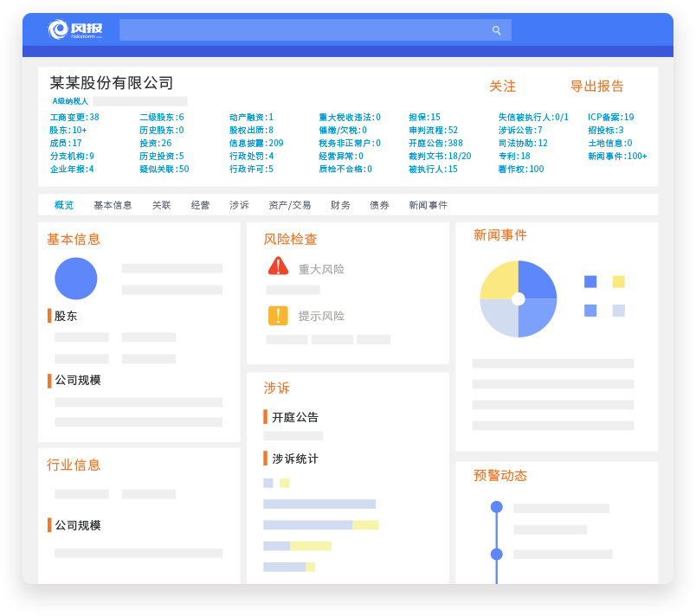696x616 pixels.
Task: Open the 开庭公告:388 link
Action: [435, 143]
